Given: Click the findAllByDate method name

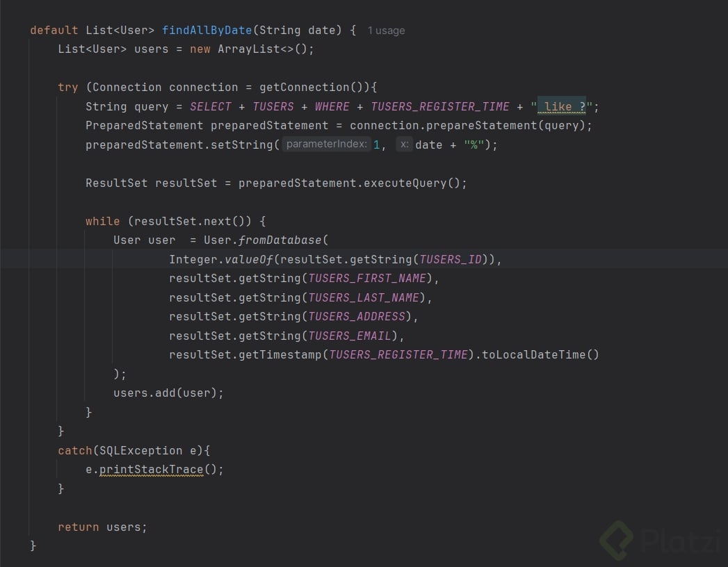Looking at the screenshot, I should tap(207, 30).
